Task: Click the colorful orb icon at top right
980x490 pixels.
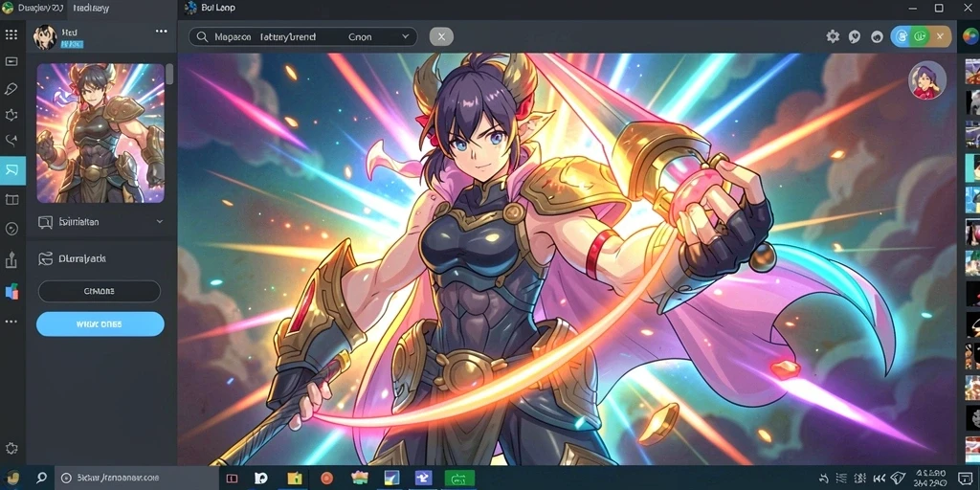Action: pyautogui.click(x=970, y=37)
